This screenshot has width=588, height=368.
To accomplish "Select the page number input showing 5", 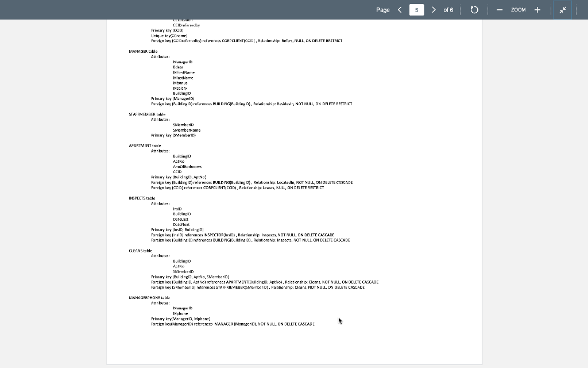I will click(x=417, y=9).
